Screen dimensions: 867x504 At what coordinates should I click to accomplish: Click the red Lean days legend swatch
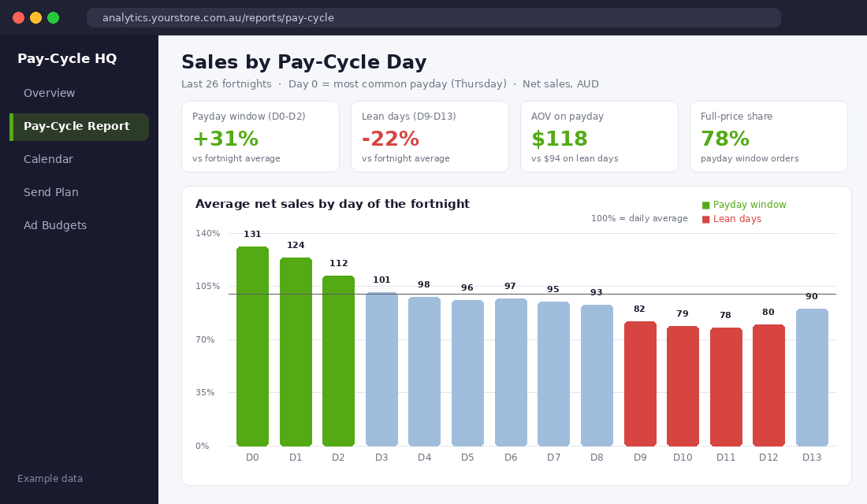click(x=705, y=220)
